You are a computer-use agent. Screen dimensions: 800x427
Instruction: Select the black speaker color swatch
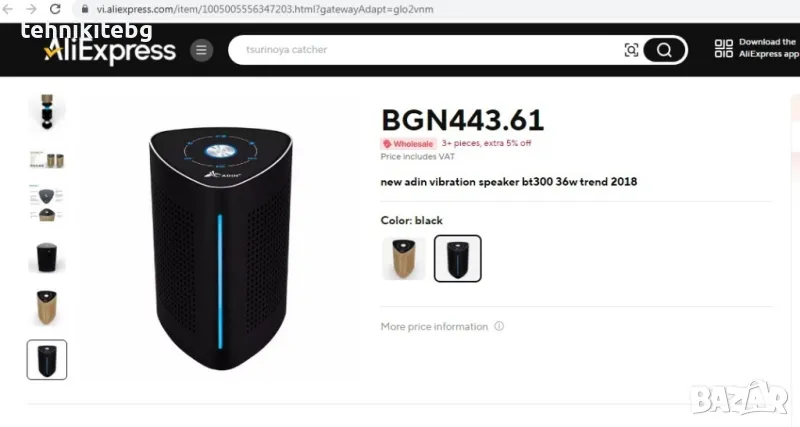[458, 259]
